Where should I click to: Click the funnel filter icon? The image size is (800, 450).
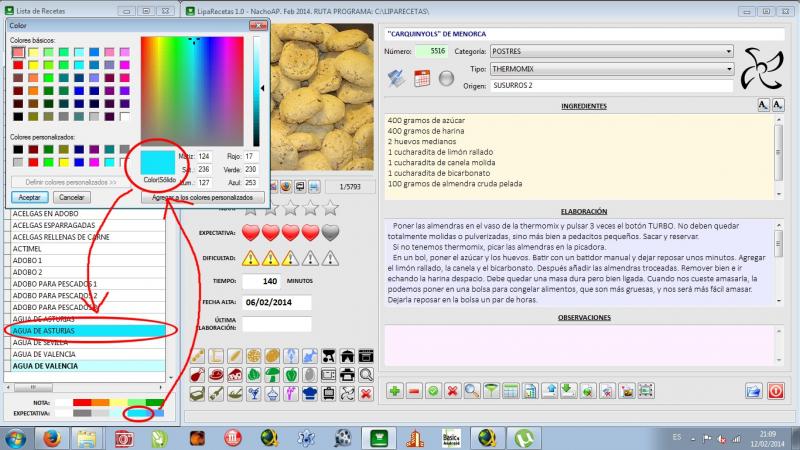point(491,391)
